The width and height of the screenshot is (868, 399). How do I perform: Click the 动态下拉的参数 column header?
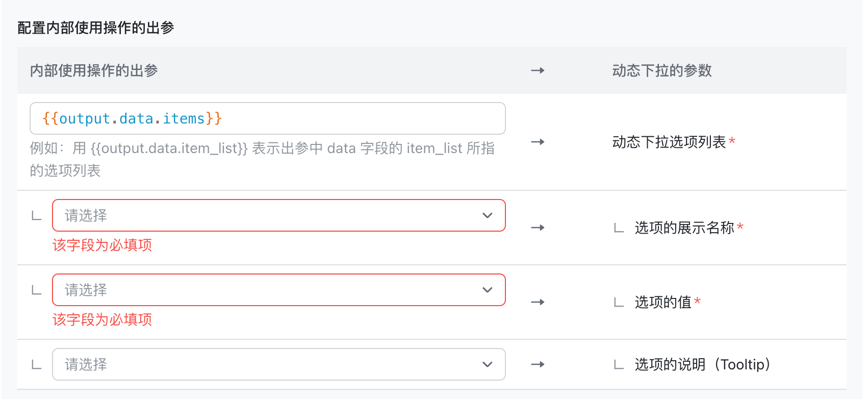tap(662, 70)
